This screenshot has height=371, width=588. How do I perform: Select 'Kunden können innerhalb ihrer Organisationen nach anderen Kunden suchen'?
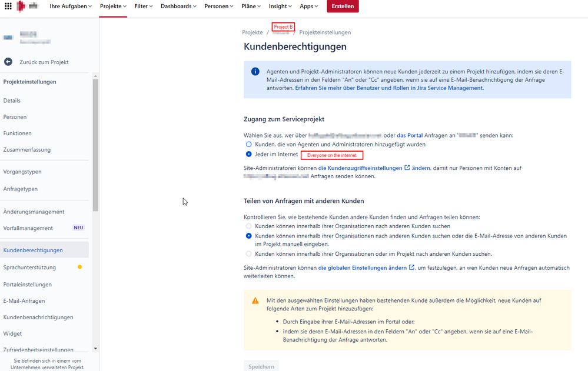tap(248, 226)
